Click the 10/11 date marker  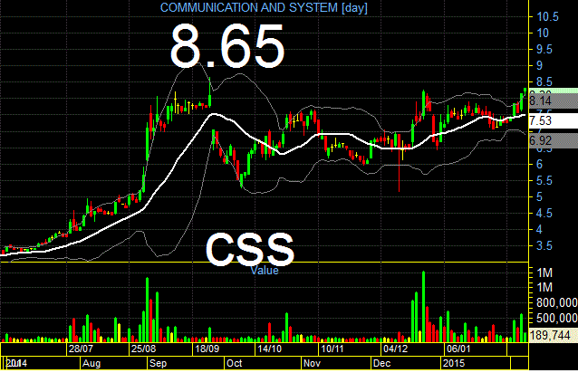click(x=332, y=349)
